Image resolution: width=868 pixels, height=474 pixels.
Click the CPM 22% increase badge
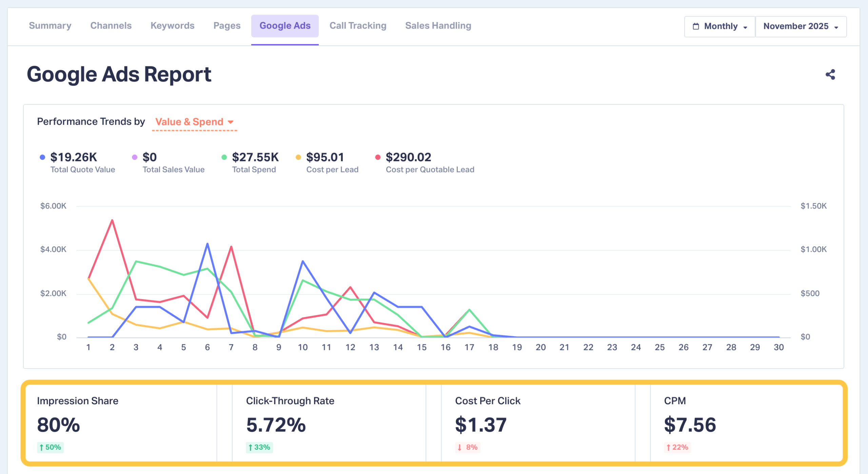677,447
